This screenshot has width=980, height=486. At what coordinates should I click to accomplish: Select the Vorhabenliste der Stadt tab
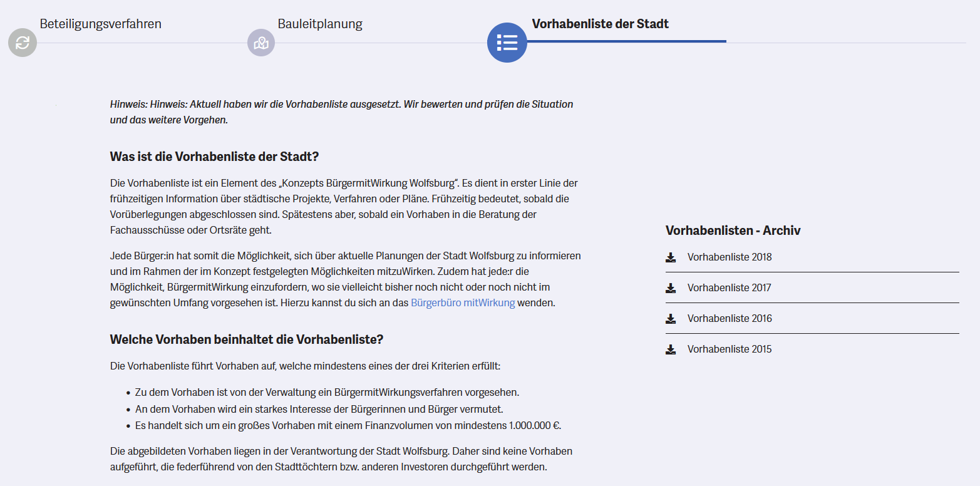tap(600, 24)
